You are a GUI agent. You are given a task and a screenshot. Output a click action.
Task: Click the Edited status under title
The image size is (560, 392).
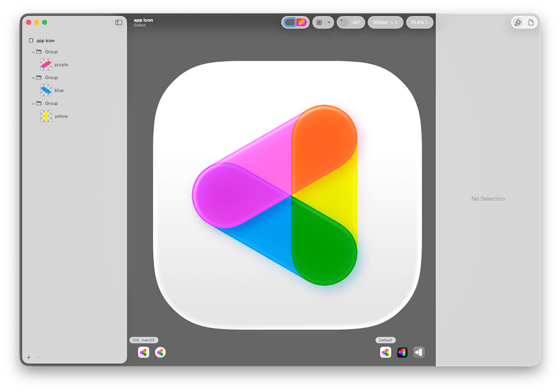[140, 25]
